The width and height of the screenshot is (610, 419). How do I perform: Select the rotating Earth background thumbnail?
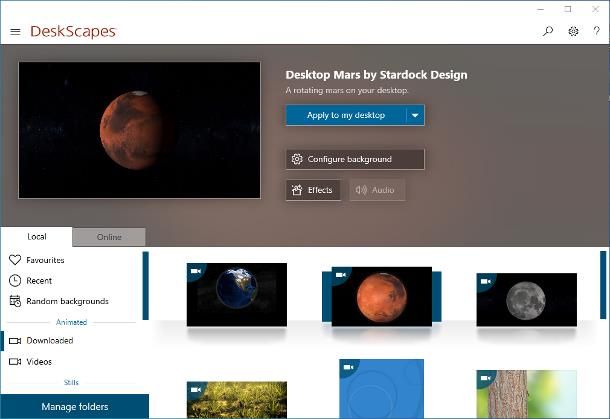pos(237,295)
